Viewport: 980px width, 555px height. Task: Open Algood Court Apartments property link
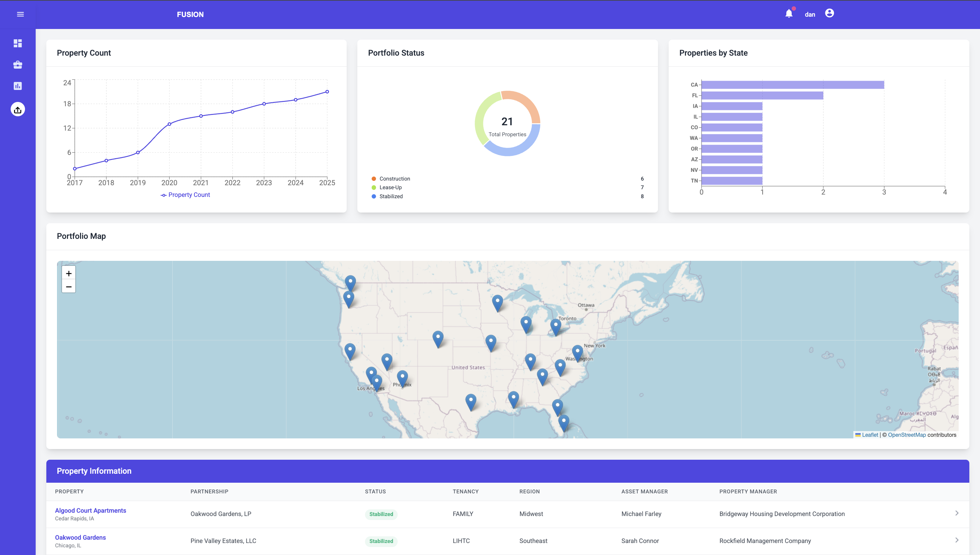pyautogui.click(x=90, y=510)
